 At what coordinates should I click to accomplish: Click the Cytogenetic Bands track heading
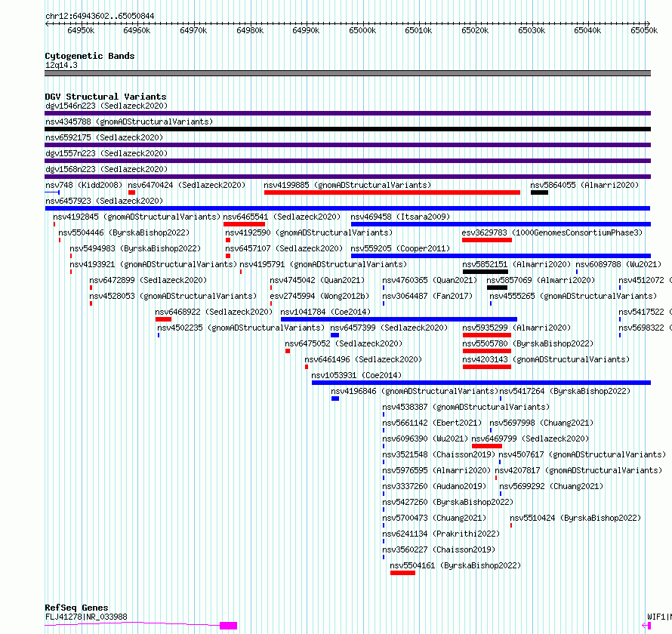point(90,56)
